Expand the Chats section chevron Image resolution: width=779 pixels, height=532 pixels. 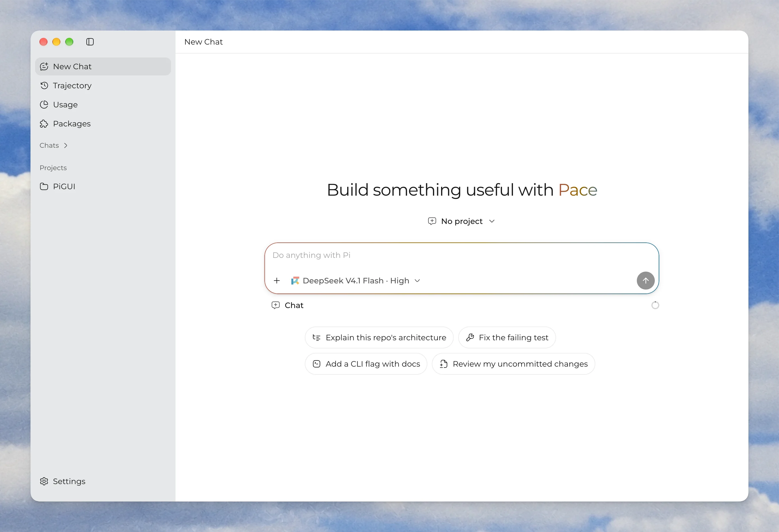pyautogui.click(x=66, y=145)
